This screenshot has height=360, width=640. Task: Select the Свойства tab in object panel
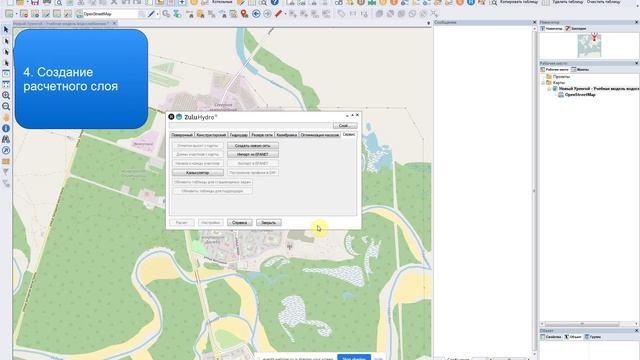pyautogui.click(x=551, y=337)
